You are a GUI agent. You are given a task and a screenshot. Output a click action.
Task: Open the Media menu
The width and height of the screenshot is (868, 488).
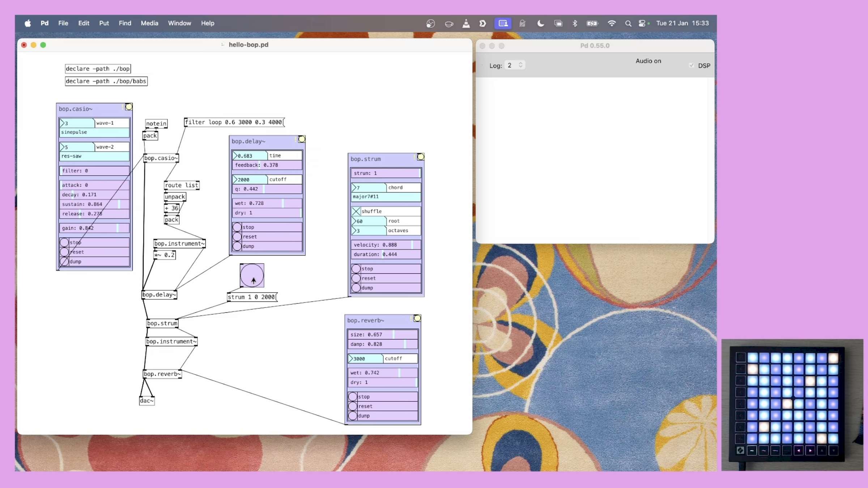[149, 23]
